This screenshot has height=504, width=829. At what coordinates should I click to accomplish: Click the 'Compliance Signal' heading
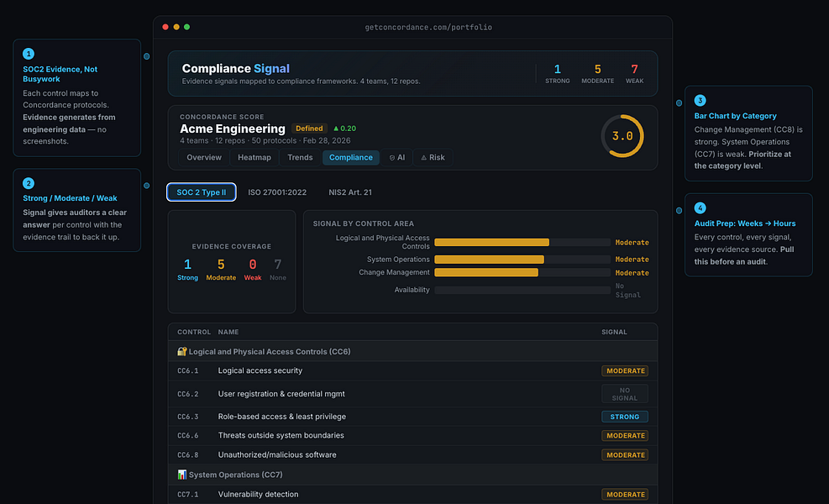(x=236, y=69)
